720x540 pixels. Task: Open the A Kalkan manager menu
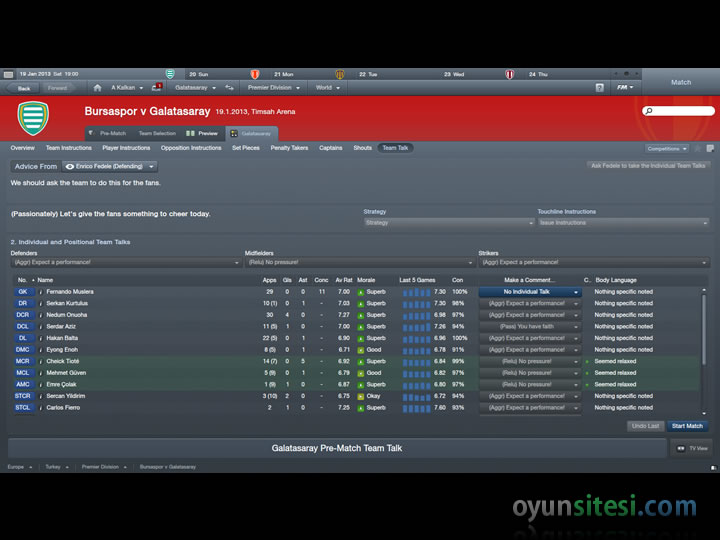click(x=127, y=88)
